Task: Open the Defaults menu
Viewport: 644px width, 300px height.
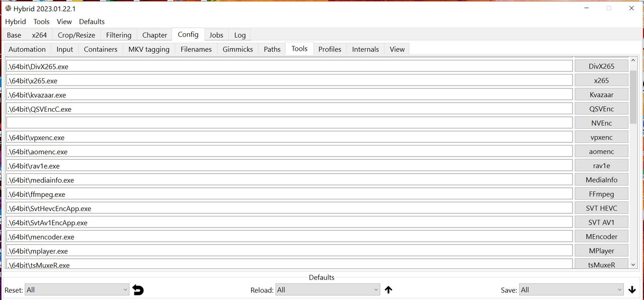Action: coord(92,22)
